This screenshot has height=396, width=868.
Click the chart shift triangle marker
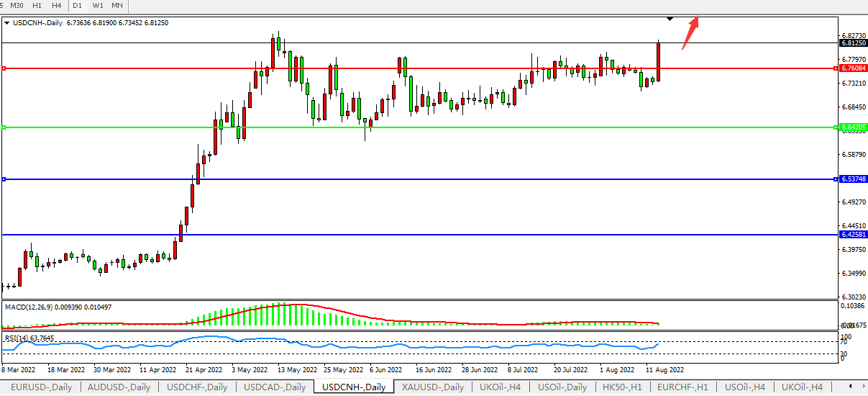coord(670,18)
